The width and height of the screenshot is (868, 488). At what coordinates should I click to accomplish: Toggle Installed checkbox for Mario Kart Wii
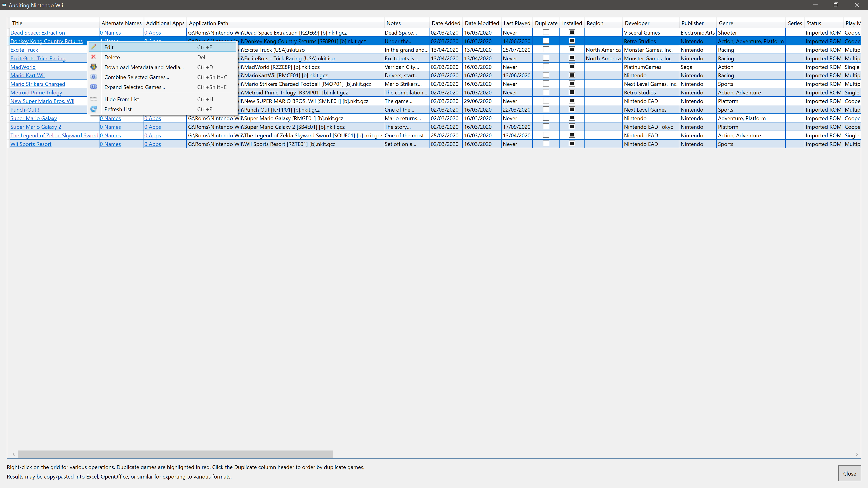pos(572,75)
